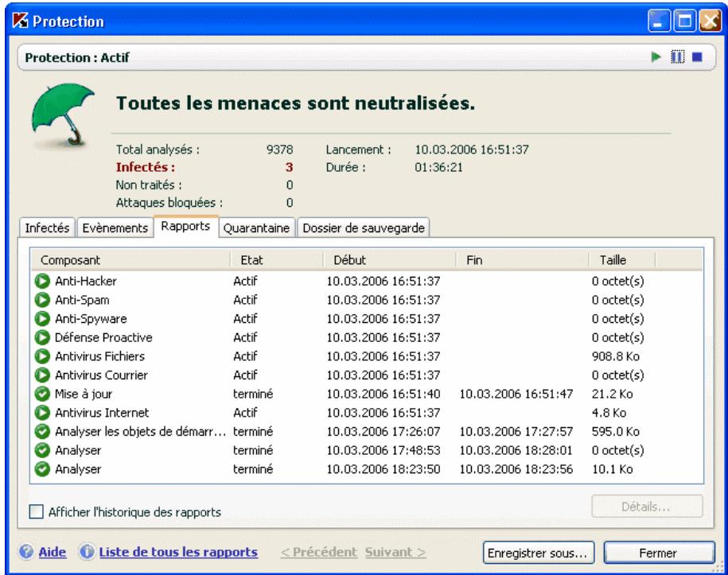Click the Antivirus Internet row status icon
The height and width of the screenshot is (575, 728).
point(42,413)
